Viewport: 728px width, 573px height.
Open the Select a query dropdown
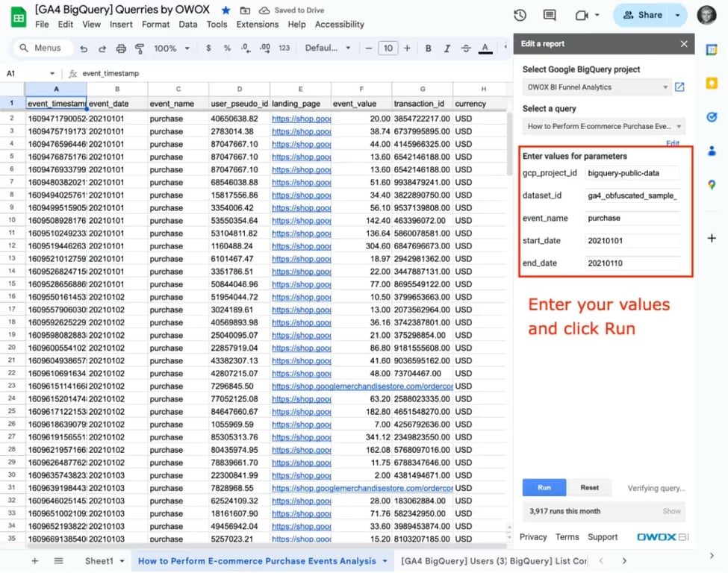tap(603, 126)
